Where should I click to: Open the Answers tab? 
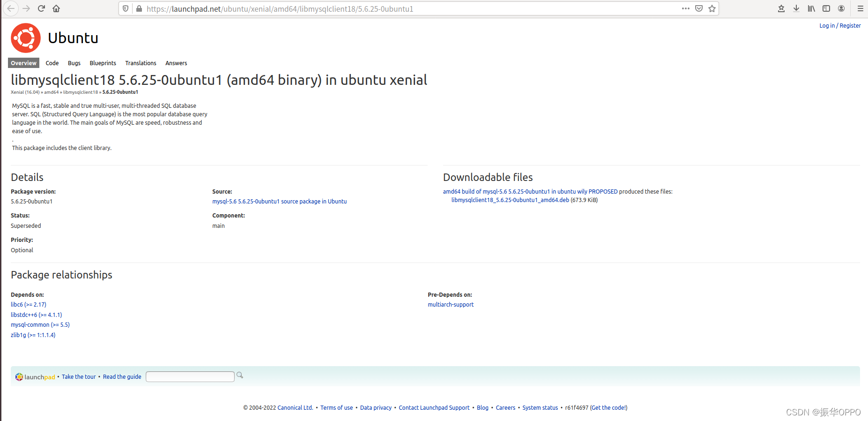(x=176, y=63)
